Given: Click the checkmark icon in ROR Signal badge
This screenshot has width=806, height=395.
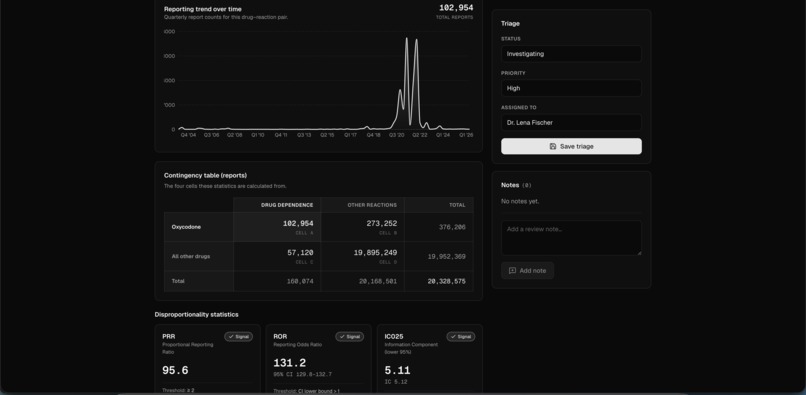Looking at the screenshot, I should 342,337.
